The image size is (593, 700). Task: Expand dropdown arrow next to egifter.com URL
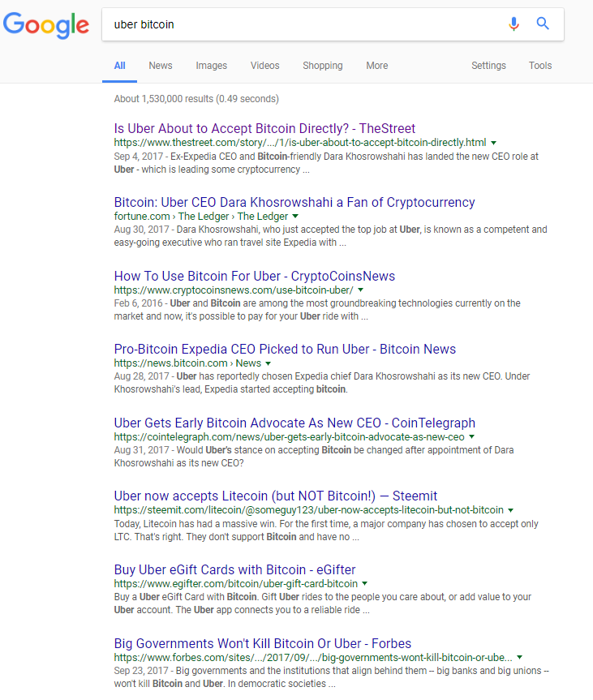(x=364, y=584)
